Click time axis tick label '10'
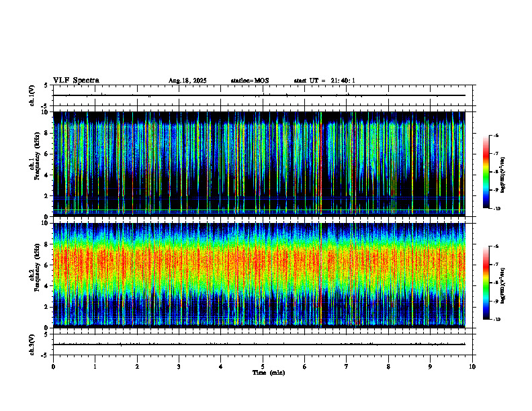 [472, 367]
